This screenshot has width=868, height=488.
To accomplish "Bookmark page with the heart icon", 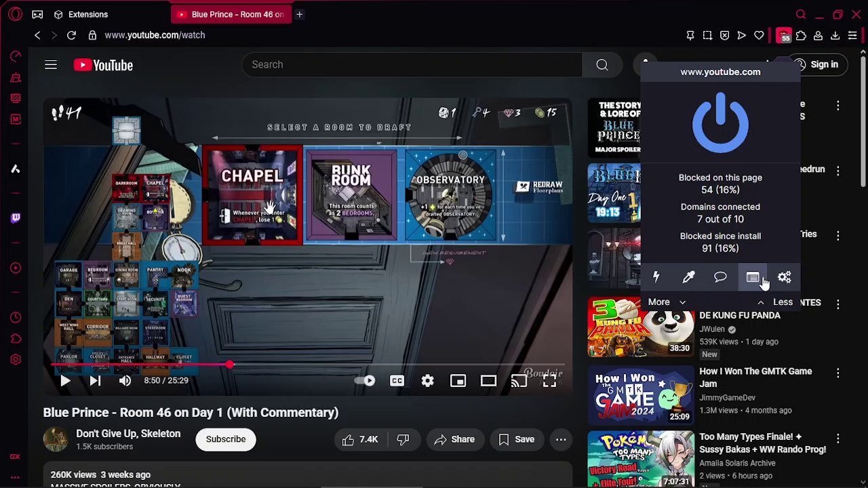I will click(759, 35).
